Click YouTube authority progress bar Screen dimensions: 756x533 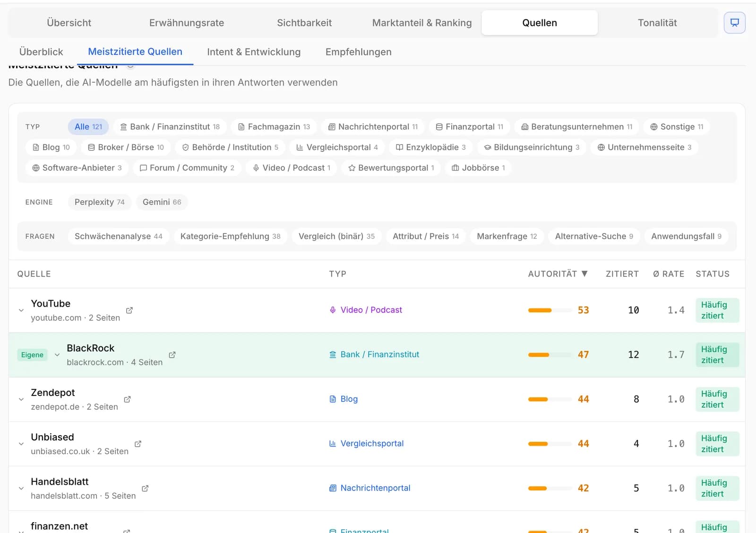pos(550,310)
